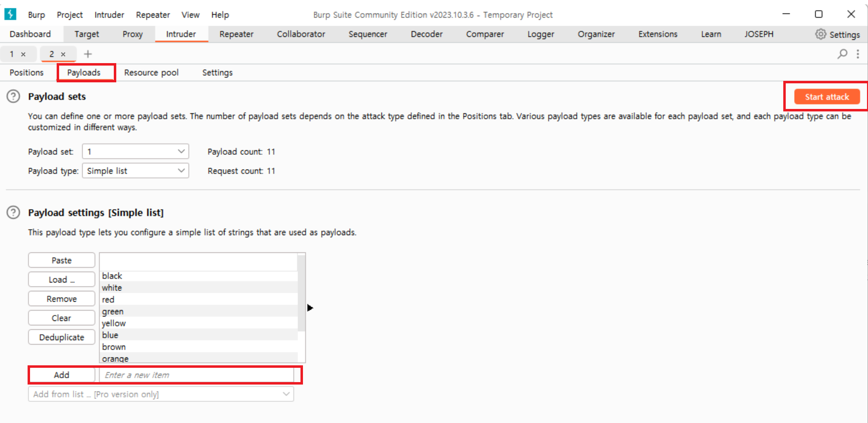Select the blue payload item

pos(199,335)
